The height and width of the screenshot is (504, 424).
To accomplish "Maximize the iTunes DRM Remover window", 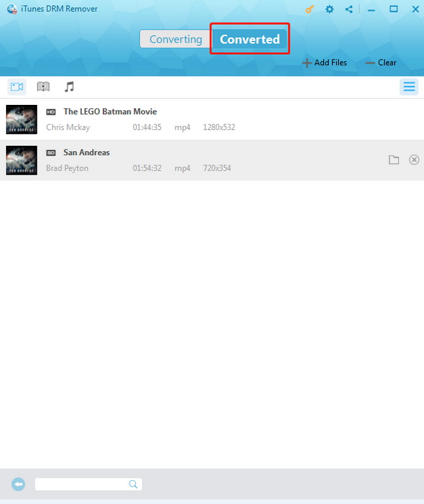I will (x=394, y=9).
